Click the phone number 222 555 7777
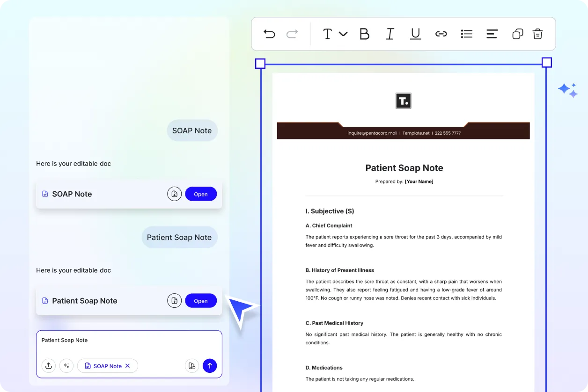 (448, 133)
